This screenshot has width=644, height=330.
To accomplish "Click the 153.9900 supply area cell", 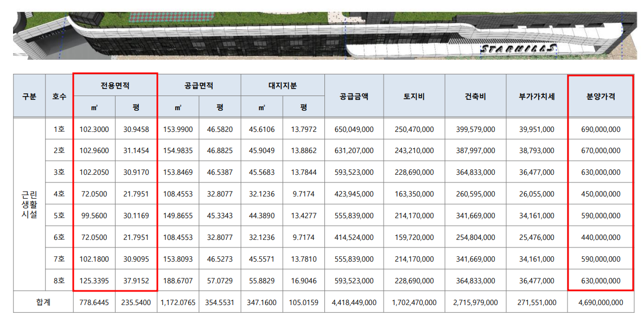I will 178,130.
